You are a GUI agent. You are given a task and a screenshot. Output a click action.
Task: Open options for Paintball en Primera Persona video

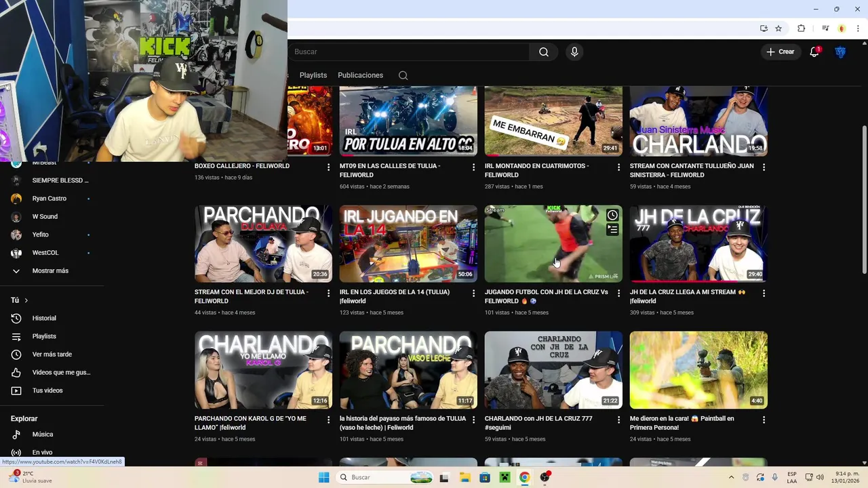764,420
